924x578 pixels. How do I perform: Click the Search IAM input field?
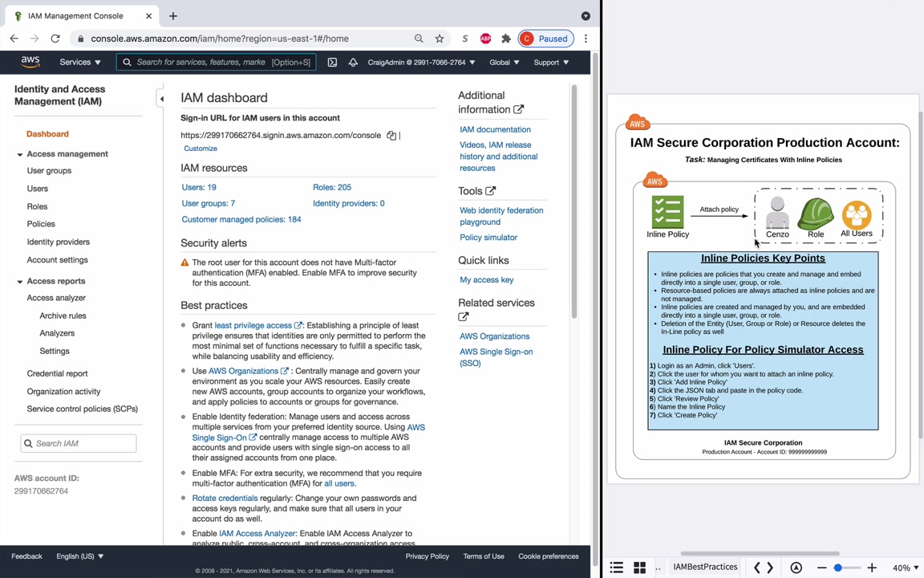(79, 443)
